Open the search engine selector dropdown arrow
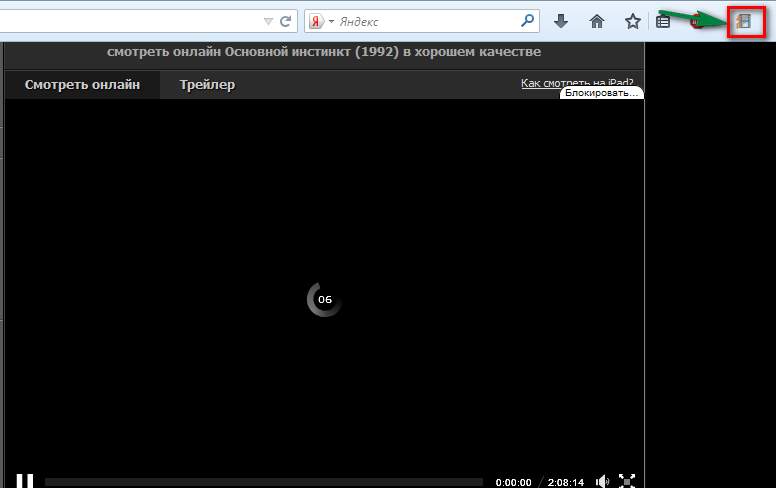776x488 pixels. tap(330, 21)
